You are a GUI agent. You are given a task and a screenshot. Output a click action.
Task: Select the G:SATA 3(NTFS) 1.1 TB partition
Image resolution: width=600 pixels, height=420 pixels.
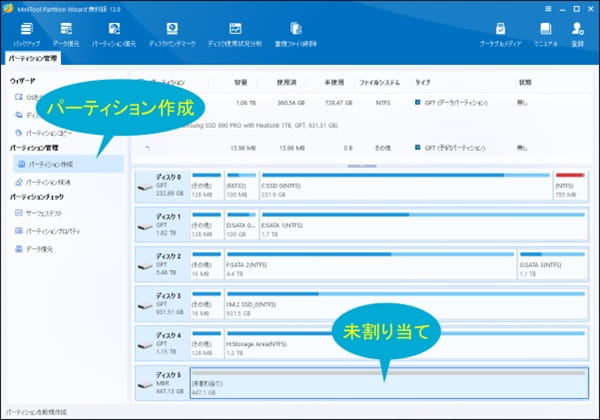click(x=552, y=265)
